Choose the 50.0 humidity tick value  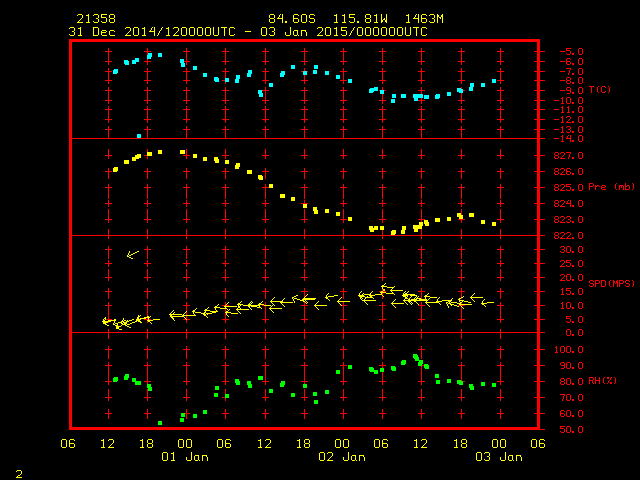pos(571,430)
